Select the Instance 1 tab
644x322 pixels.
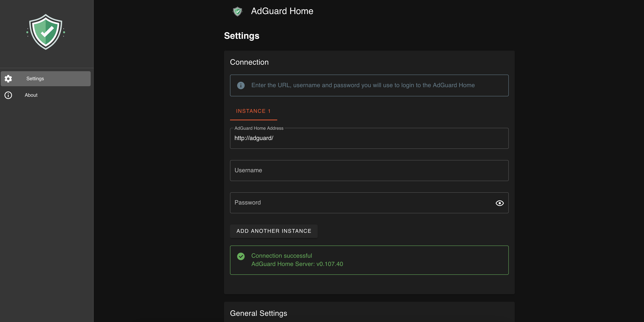253,111
